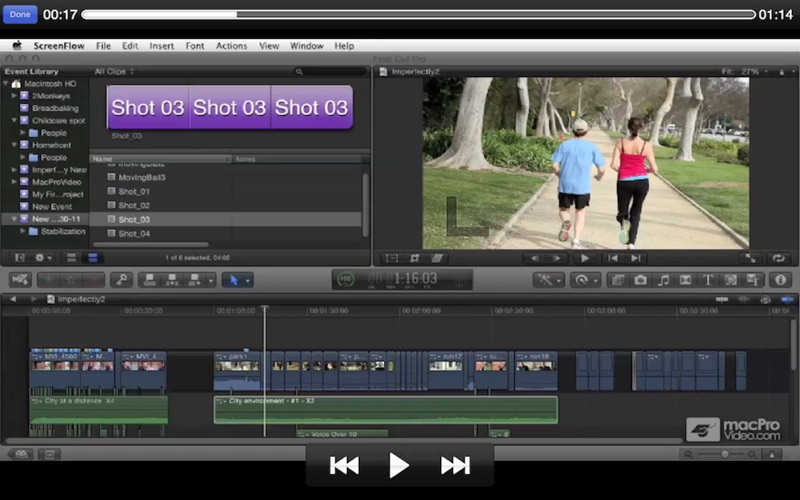Toggle timeline snapping button
The width and height of the screenshot is (800, 500).
(x=787, y=299)
